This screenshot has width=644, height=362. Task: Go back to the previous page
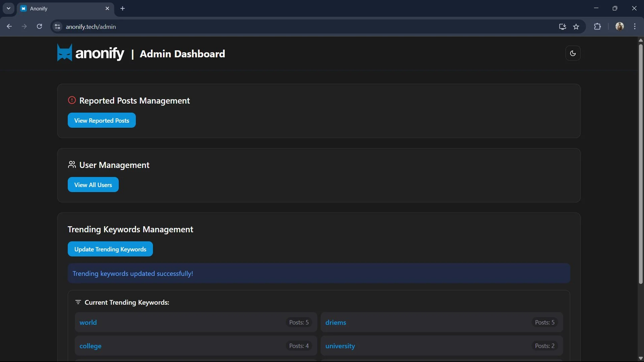pos(9,26)
